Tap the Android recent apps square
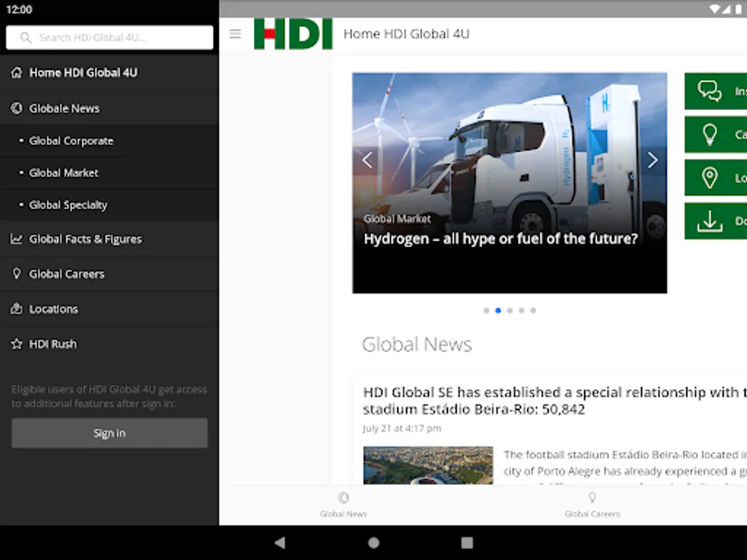Viewport: 747px width, 560px height. point(467,543)
